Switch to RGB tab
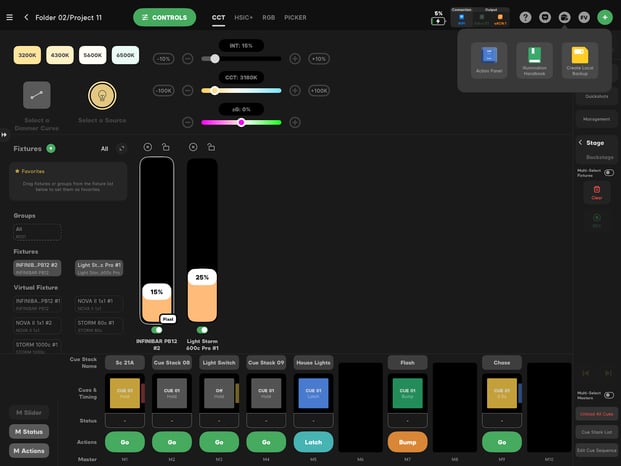621x466 pixels. (x=269, y=18)
